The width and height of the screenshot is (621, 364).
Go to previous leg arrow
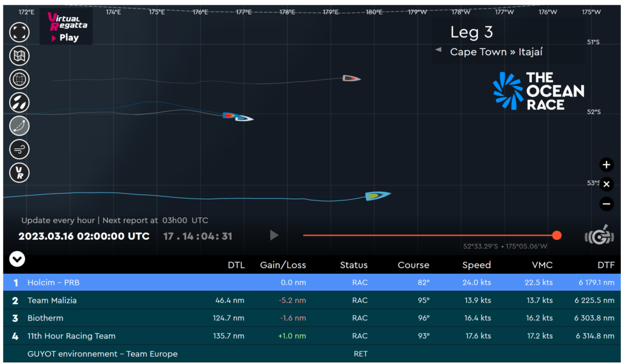pos(438,50)
